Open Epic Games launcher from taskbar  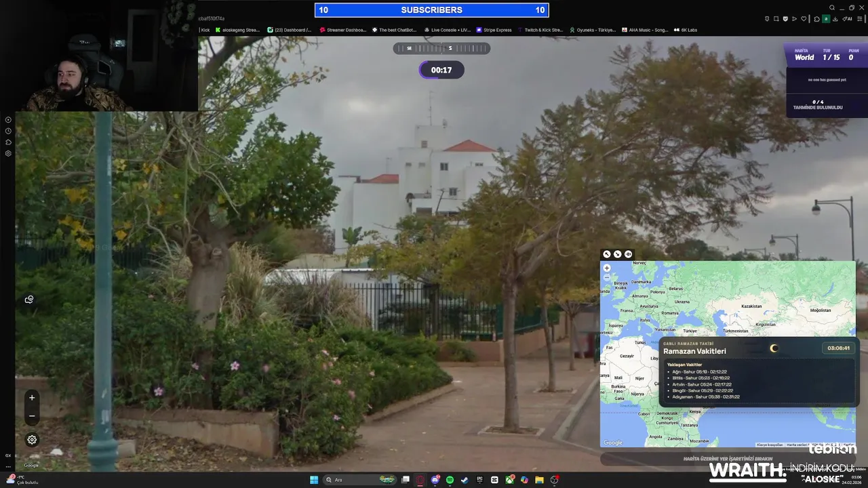coord(479,480)
